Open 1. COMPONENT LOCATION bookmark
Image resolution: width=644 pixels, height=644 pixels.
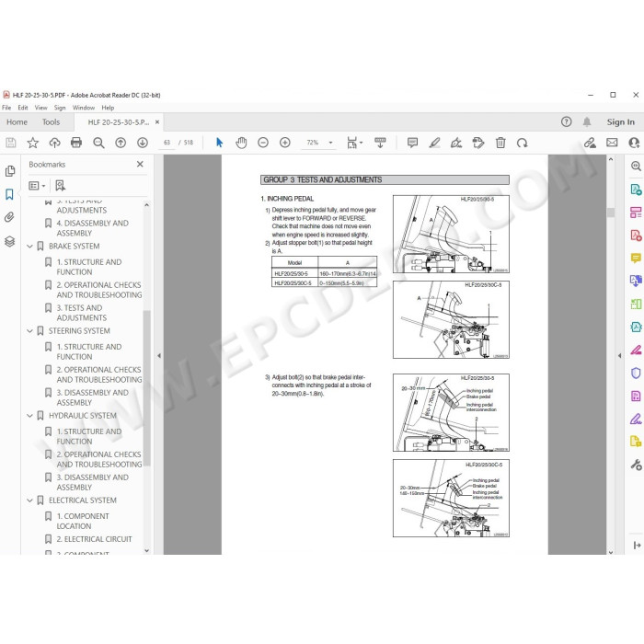[x=83, y=522]
